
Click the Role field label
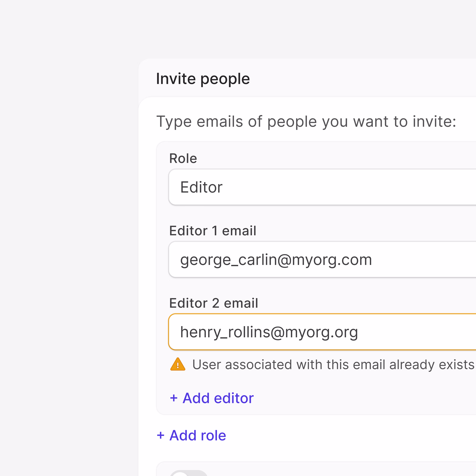coord(183,158)
